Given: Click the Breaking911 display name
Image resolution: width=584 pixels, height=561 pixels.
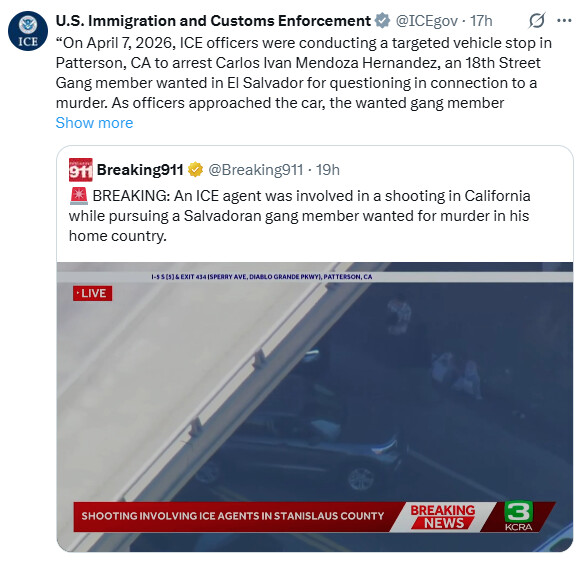Looking at the screenshot, I should [x=140, y=170].
